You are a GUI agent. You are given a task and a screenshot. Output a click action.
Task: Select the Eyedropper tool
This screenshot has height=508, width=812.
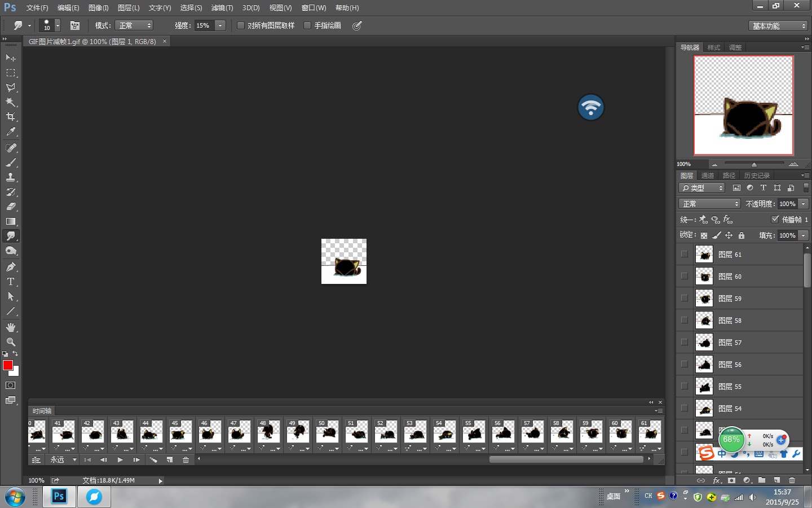(x=11, y=132)
